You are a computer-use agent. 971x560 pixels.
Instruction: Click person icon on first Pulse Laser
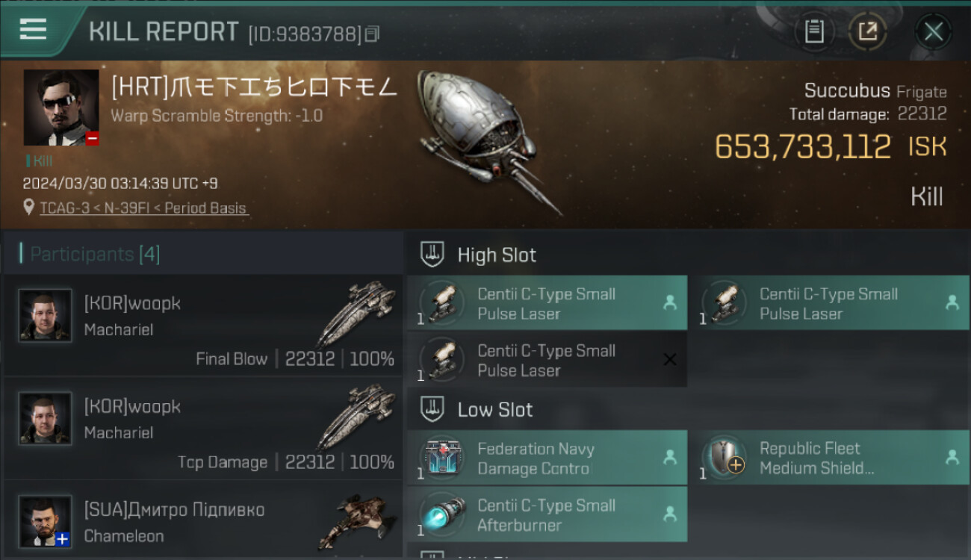tap(670, 302)
